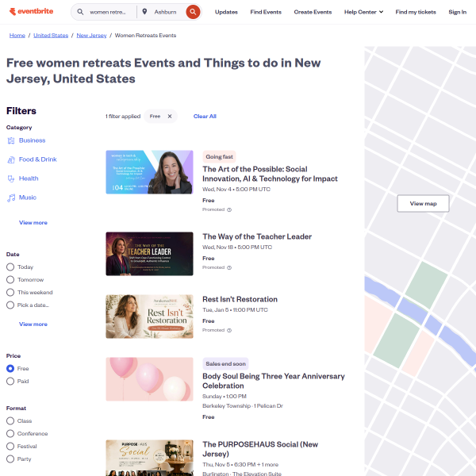This screenshot has height=476, width=476.
Task: Click the location pin icon
Action: (x=145, y=12)
